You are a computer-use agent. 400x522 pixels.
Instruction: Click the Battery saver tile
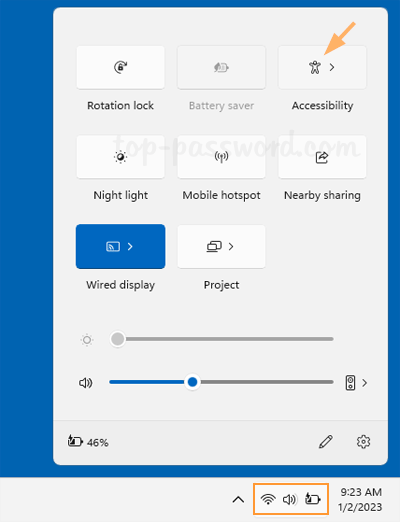[221, 68]
